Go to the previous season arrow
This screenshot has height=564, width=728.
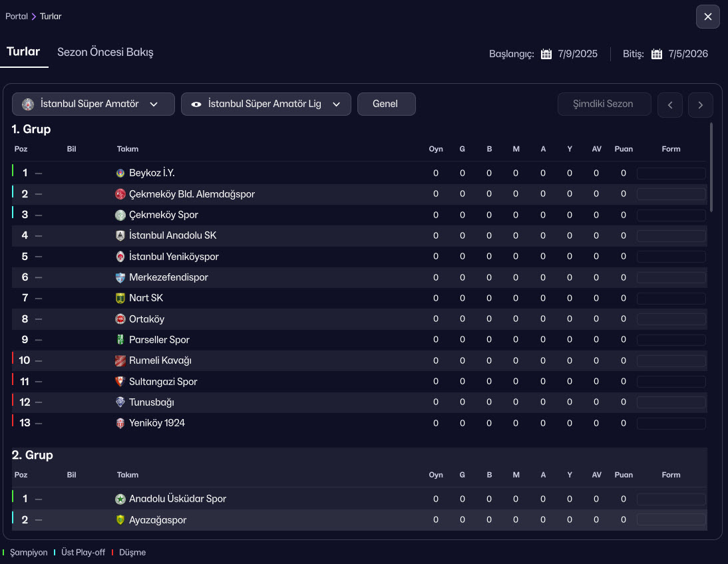670,105
